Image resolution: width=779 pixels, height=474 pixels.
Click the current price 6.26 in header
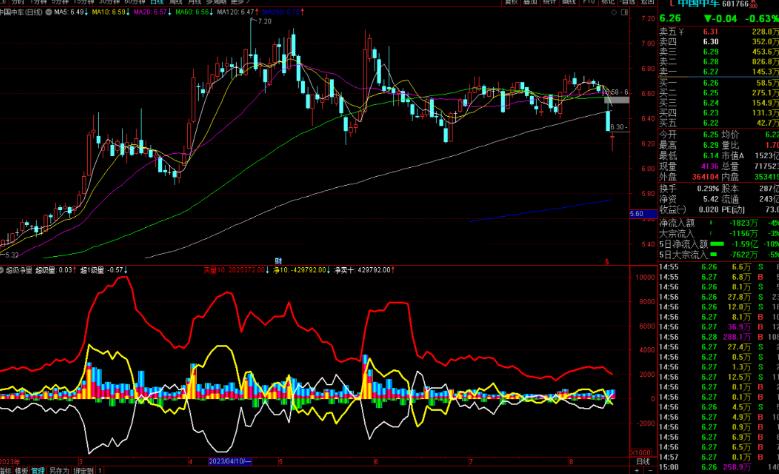click(670, 18)
